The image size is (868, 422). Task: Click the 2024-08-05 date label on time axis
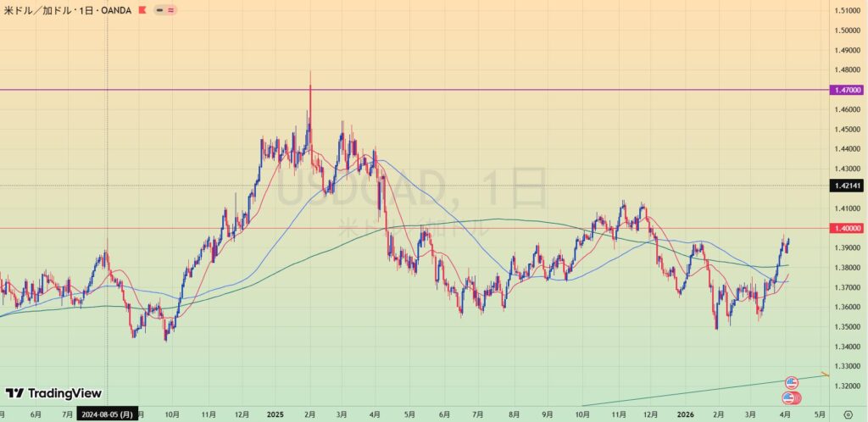coord(107,415)
